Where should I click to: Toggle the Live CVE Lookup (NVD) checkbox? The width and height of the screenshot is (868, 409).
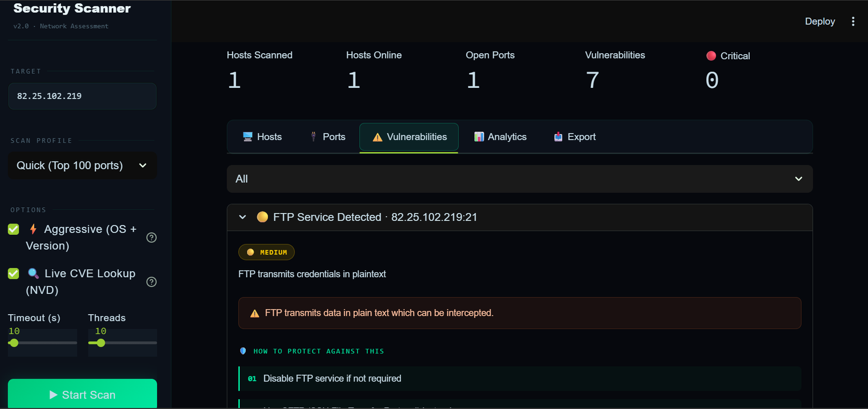click(x=14, y=273)
